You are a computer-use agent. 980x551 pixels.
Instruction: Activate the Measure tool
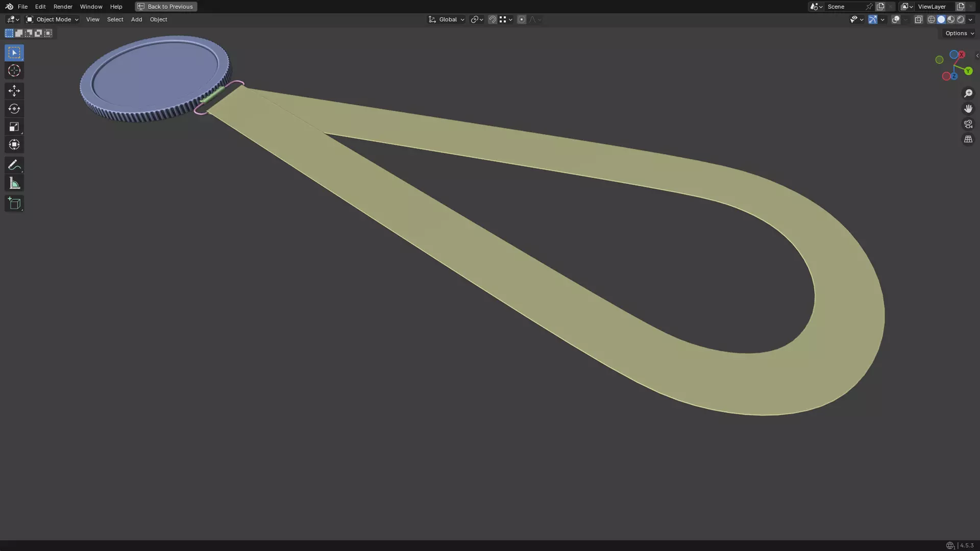point(14,184)
